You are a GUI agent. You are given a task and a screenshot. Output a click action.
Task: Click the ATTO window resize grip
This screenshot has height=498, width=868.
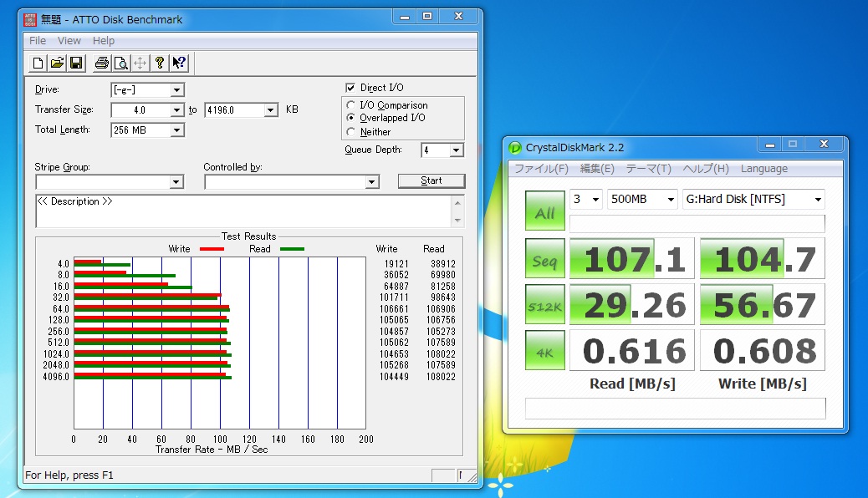[472, 476]
